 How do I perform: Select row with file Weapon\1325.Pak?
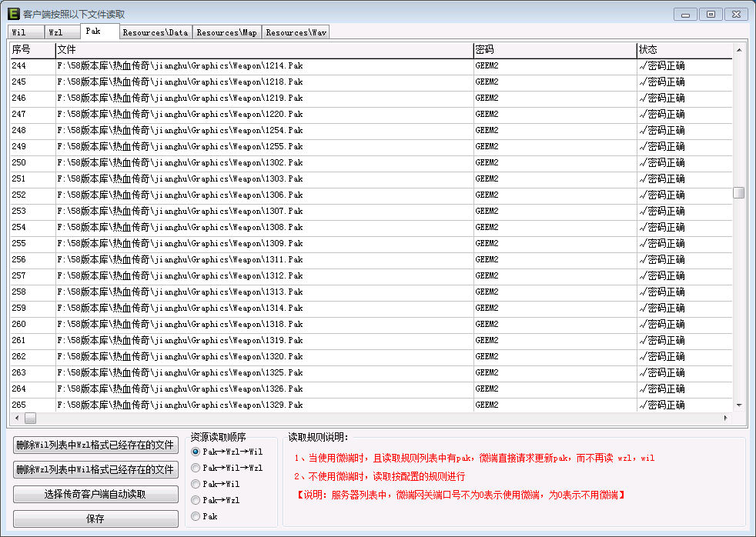click(x=371, y=372)
